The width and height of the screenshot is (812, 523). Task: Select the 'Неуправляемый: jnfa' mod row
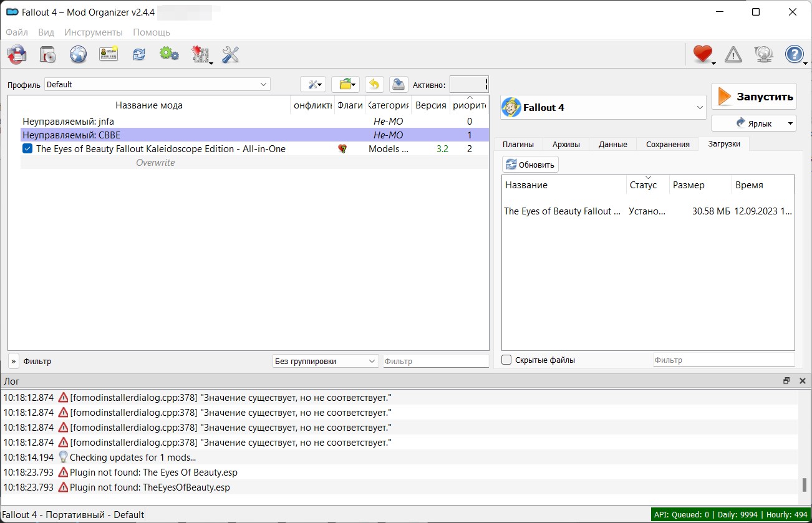(x=254, y=122)
